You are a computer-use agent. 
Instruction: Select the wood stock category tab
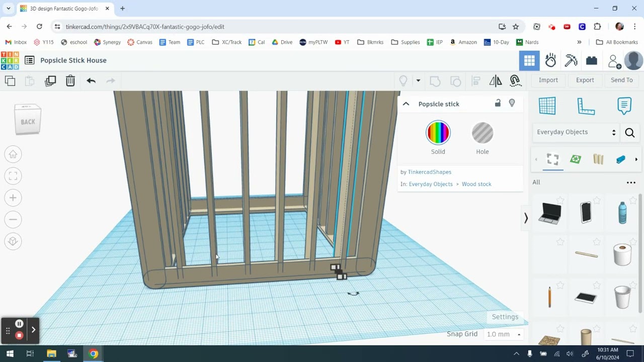(x=598, y=159)
